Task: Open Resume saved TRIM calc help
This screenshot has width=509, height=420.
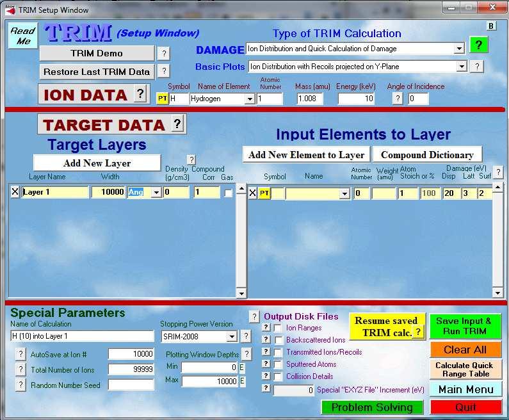Action: coord(418,332)
